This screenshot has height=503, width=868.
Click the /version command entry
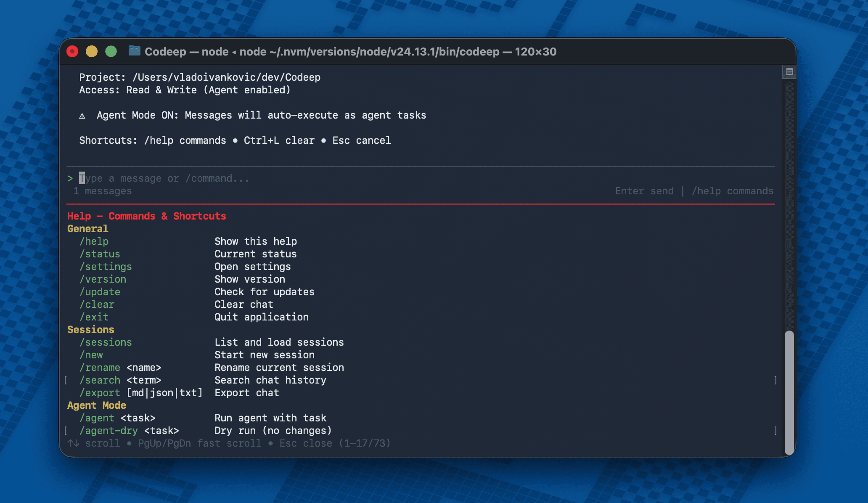pos(103,279)
